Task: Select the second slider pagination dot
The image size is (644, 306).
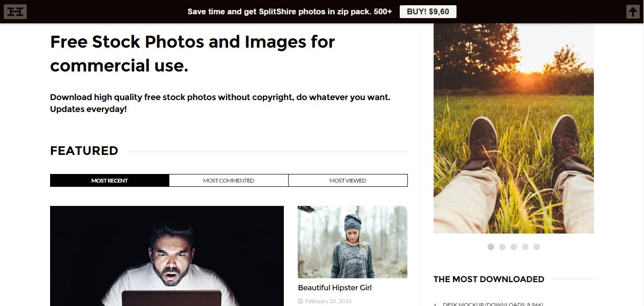Action: [x=502, y=247]
